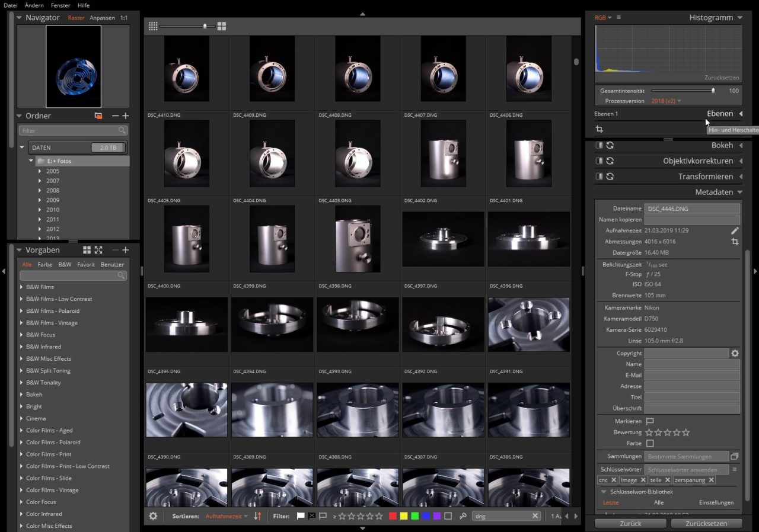Image resolution: width=759 pixels, height=532 pixels.
Task: Click the Zurücksetzen button at bottom right
Action: tap(706, 523)
